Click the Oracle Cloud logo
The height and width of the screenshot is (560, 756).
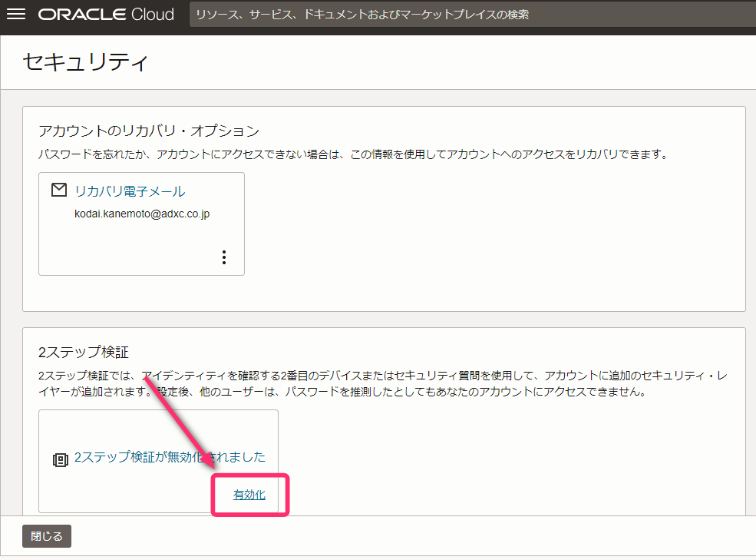point(106,15)
